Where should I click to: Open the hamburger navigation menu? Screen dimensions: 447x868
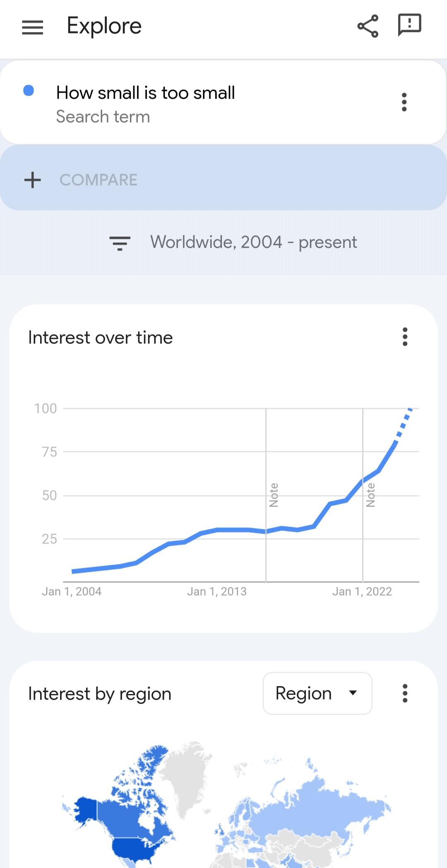(33, 27)
